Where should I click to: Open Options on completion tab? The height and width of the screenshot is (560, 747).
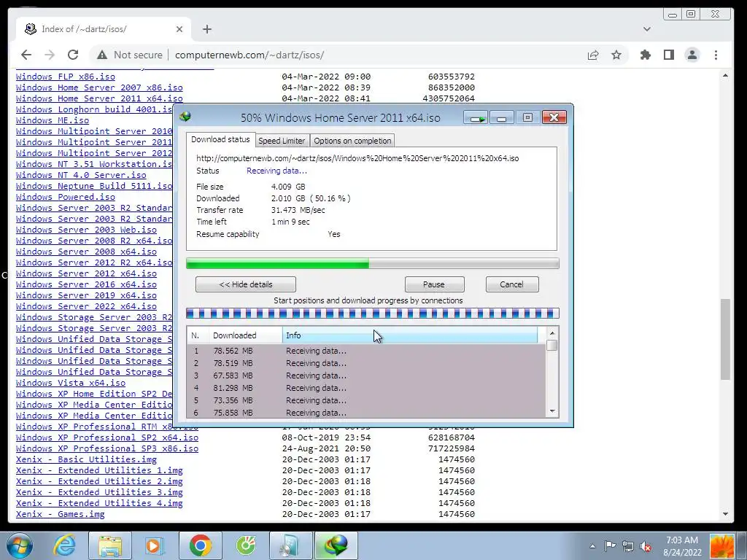(x=352, y=141)
